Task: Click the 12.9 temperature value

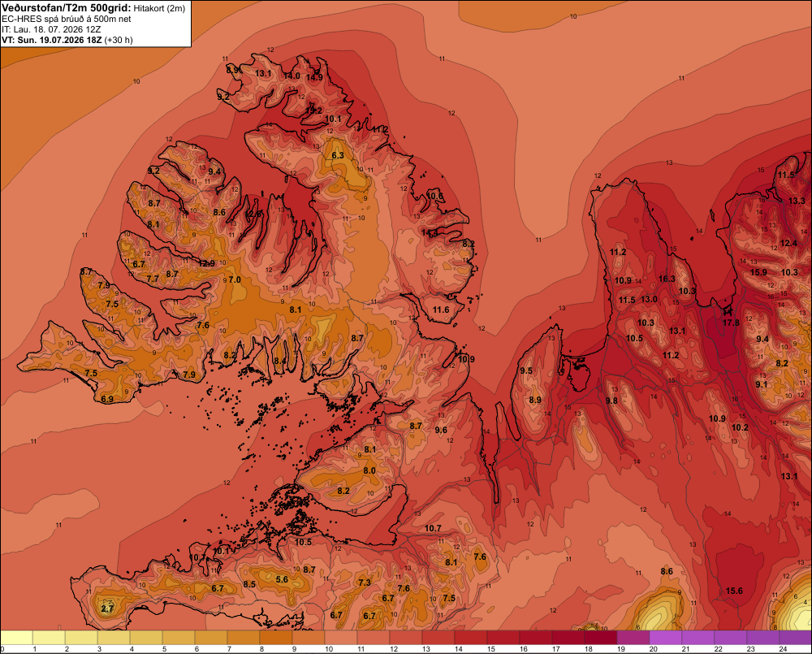Action: point(206,263)
